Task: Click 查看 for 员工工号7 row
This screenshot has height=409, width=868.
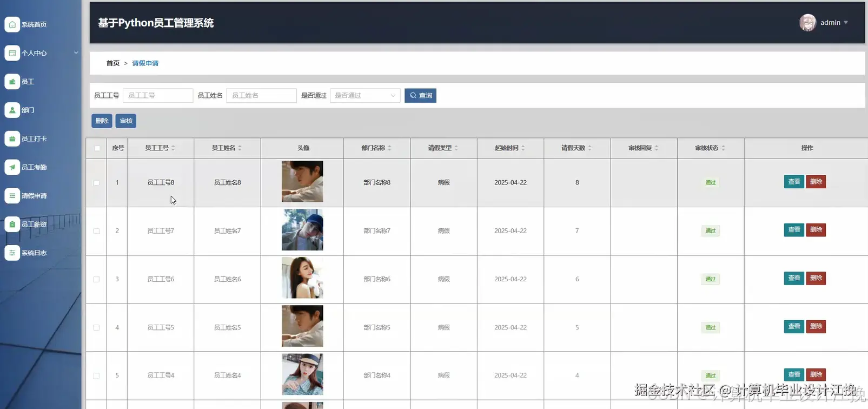Action: pyautogui.click(x=794, y=230)
